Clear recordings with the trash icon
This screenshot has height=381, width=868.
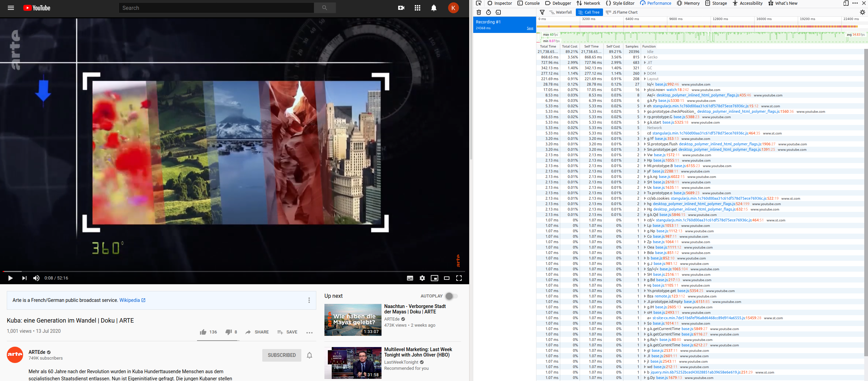(x=479, y=12)
